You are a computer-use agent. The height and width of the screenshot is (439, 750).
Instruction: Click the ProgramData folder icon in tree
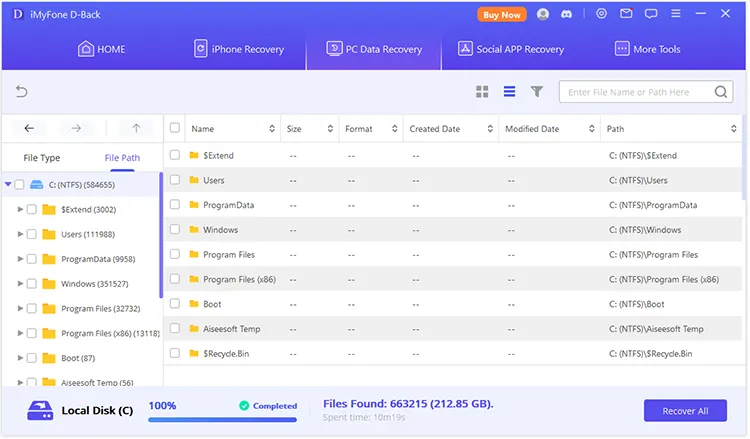tap(49, 259)
